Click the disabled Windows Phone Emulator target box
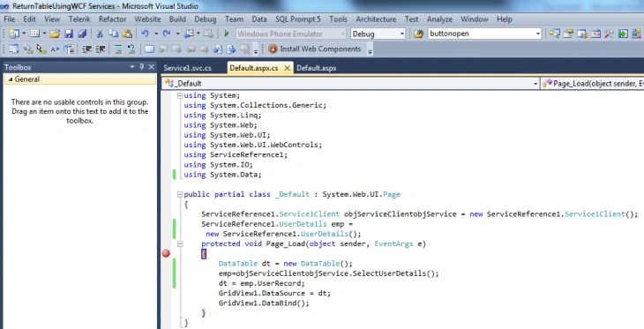The image size is (644, 329). click(x=291, y=34)
